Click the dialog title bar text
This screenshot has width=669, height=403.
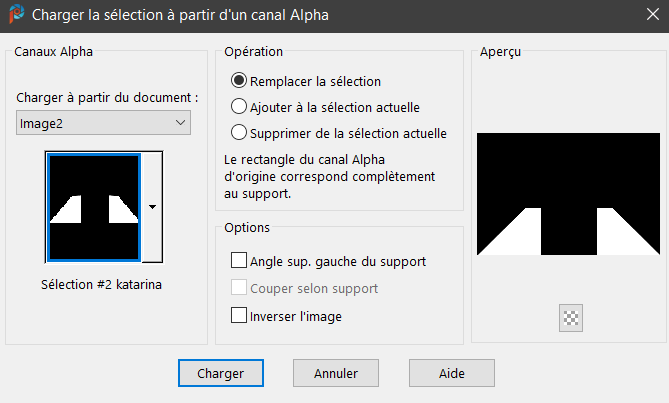click(180, 15)
